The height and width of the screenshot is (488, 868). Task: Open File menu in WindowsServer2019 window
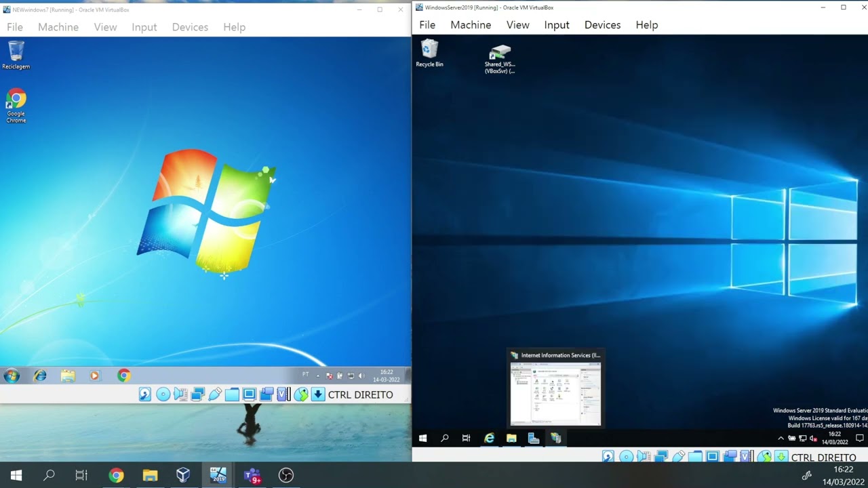(427, 25)
